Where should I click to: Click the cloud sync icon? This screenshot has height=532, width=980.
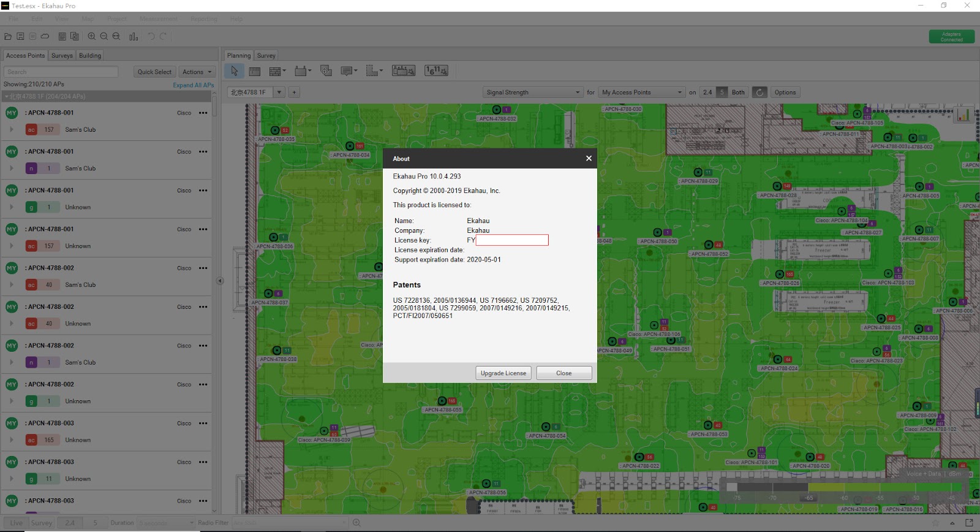(45, 37)
